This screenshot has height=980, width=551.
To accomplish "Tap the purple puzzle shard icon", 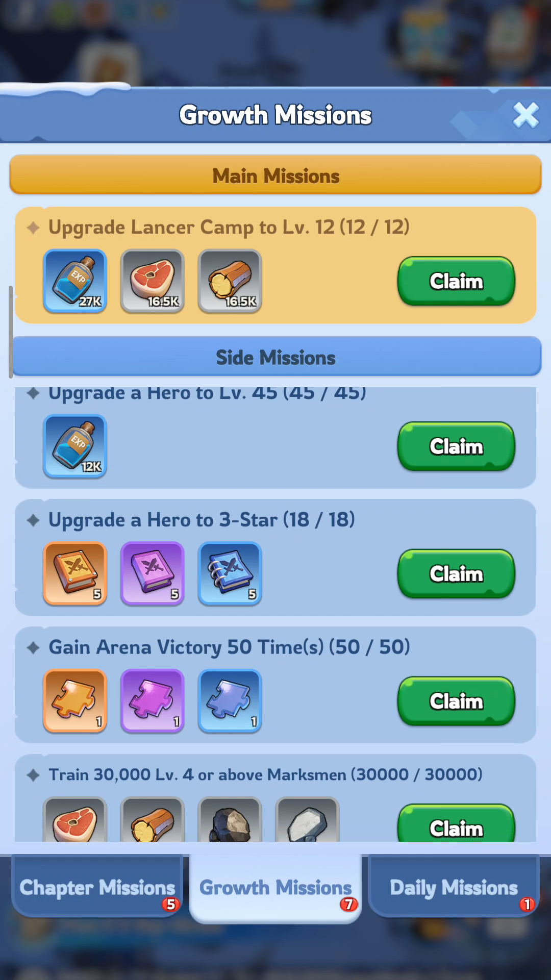I will (x=153, y=701).
